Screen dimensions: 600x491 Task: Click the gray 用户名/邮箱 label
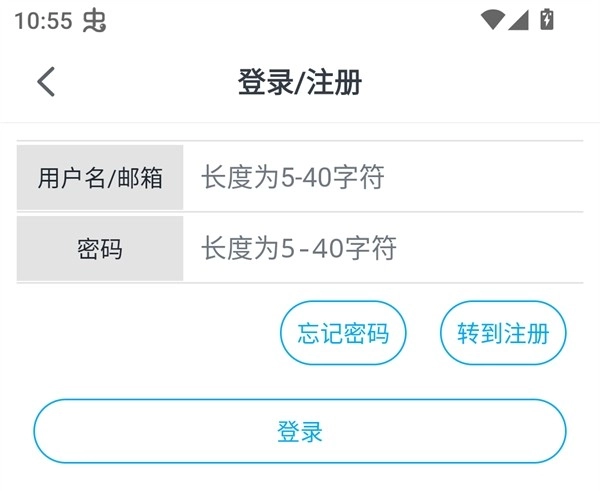point(100,178)
